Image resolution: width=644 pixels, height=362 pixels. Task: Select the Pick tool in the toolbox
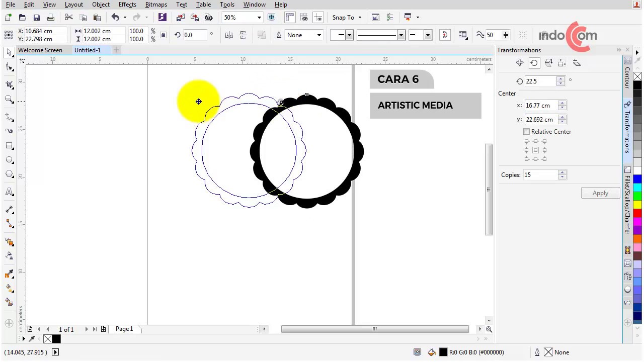[9, 52]
